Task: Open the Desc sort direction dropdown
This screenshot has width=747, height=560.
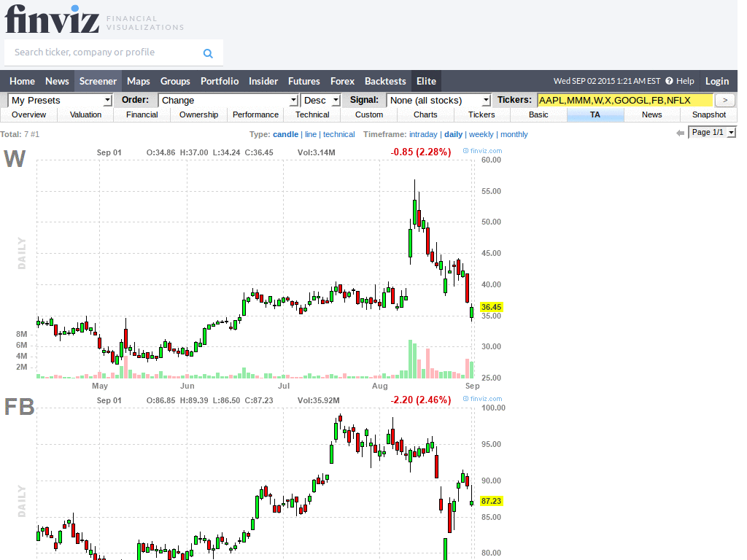Action: pos(320,100)
